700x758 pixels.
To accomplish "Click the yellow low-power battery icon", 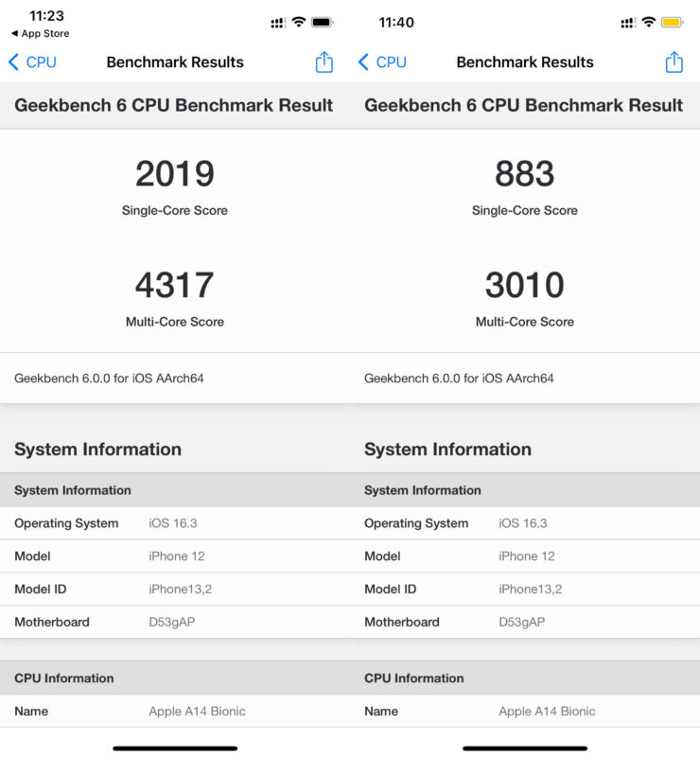I will pyautogui.click(x=672, y=22).
